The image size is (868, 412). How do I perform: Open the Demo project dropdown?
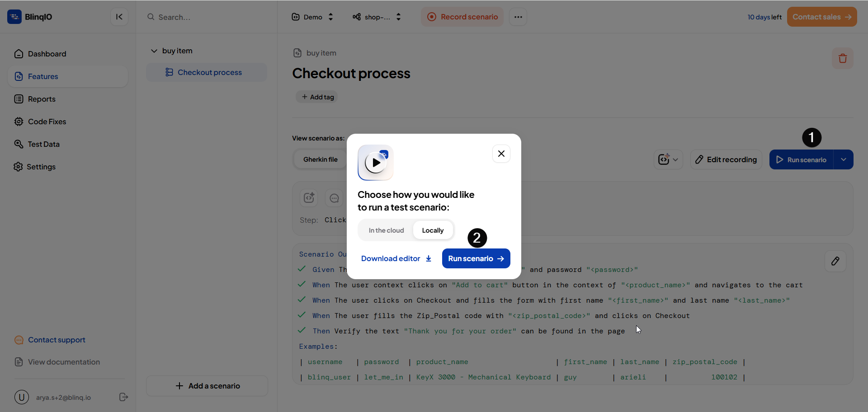click(313, 17)
